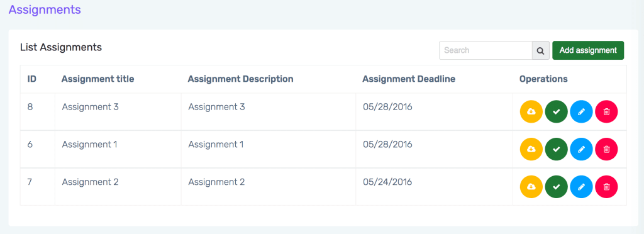The image size is (644, 234).
Task: Click the Assignment title column header
Action: pyautogui.click(x=97, y=79)
